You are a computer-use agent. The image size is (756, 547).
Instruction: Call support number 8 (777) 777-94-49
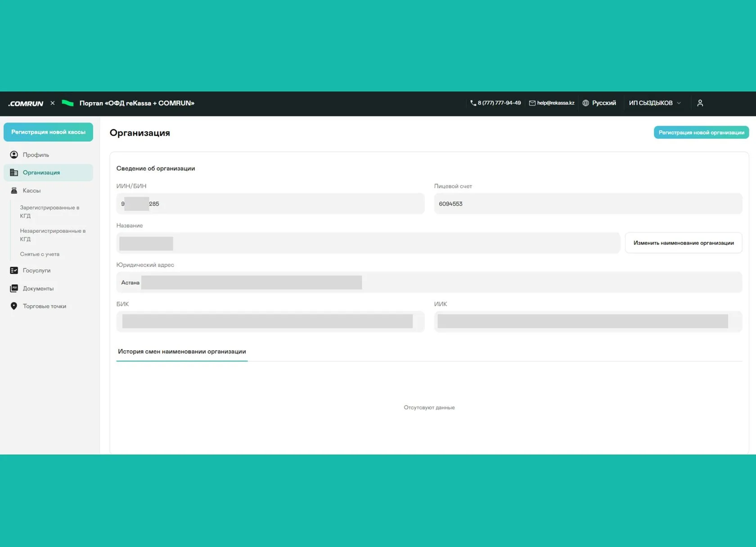(x=499, y=103)
